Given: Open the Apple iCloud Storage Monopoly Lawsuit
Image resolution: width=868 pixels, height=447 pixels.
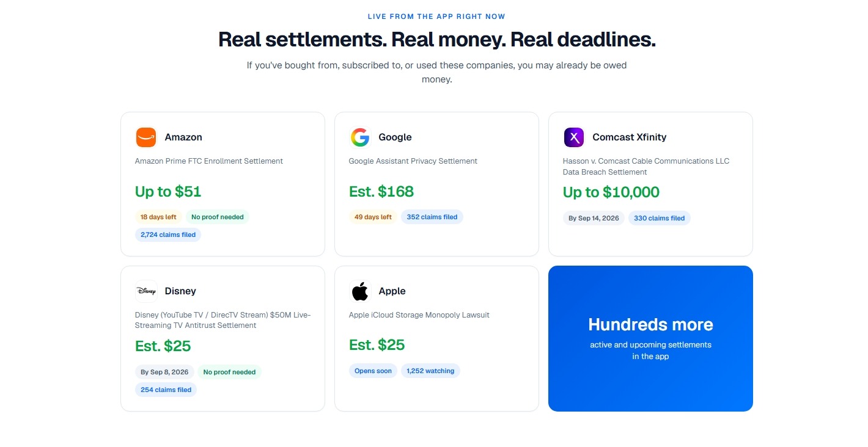Looking at the screenshot, I should pyautogui.click(x=419, y=315).
